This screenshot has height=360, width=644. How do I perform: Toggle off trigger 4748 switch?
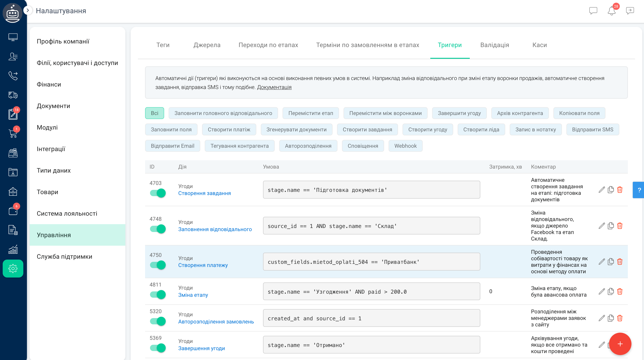[x=158, y=229]
